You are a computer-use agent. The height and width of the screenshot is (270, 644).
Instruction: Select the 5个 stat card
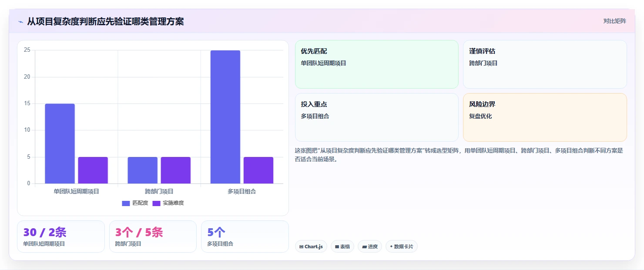[245, 237]
